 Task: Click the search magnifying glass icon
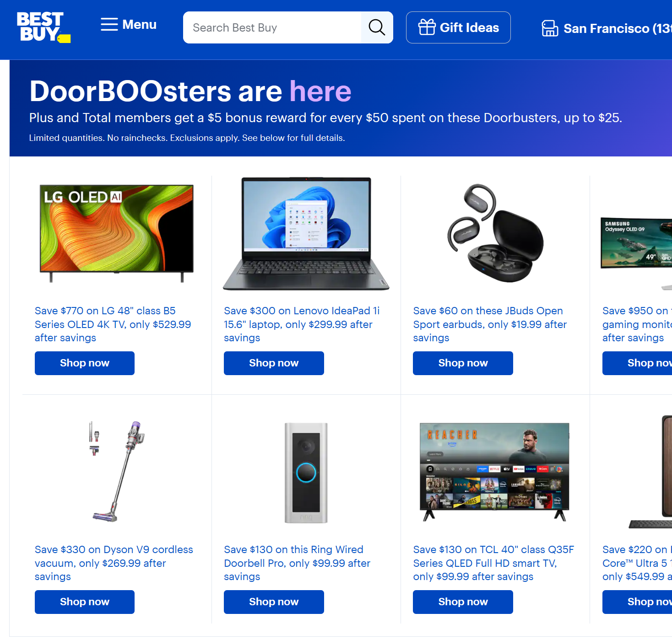[377, 27]
